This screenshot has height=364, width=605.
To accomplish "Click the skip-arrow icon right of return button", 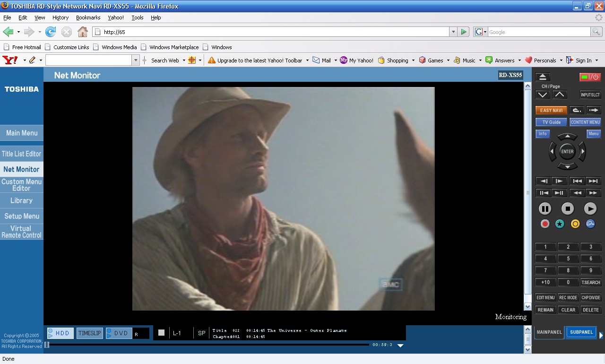I will (594, 110).
